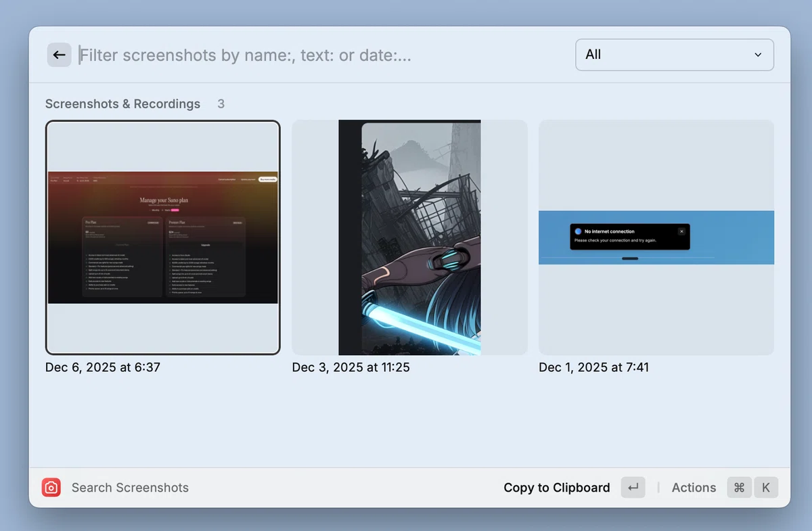Click the Command key shortcut icon
812x531 pixels.
point(740,488)
